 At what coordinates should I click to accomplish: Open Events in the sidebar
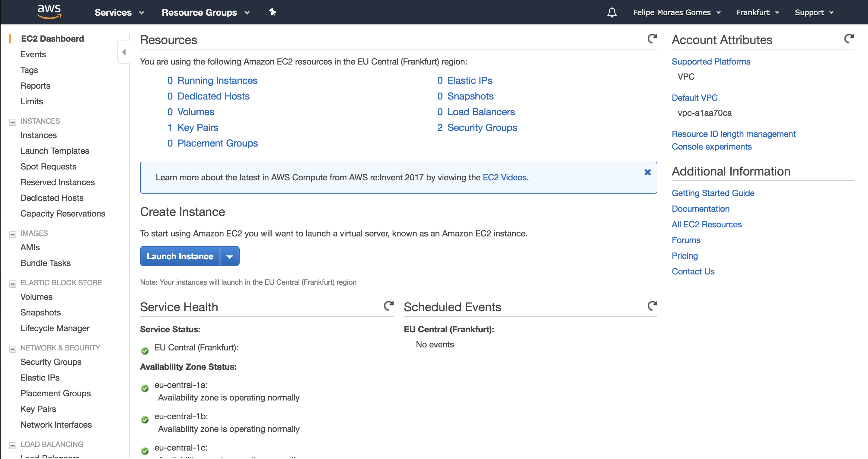tap(33, 54)
